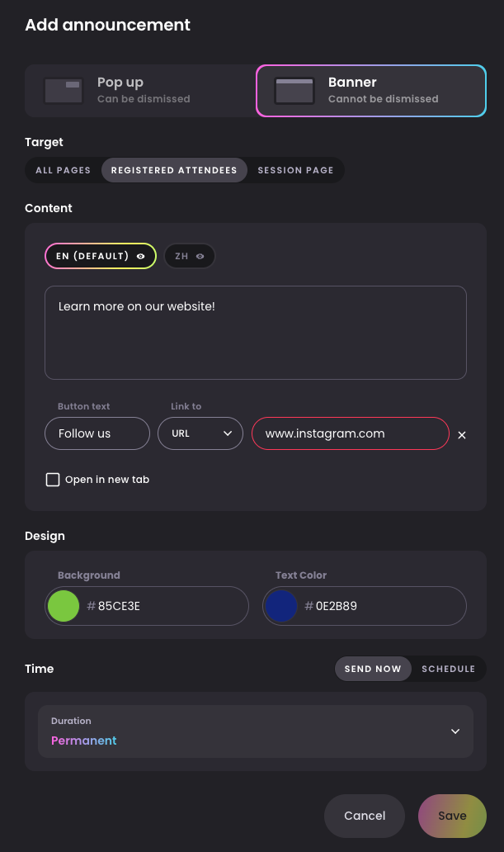Choose the Schedule time option
Image resolution: width=504 pixels, height=852 pixels.
coord(448,669)
